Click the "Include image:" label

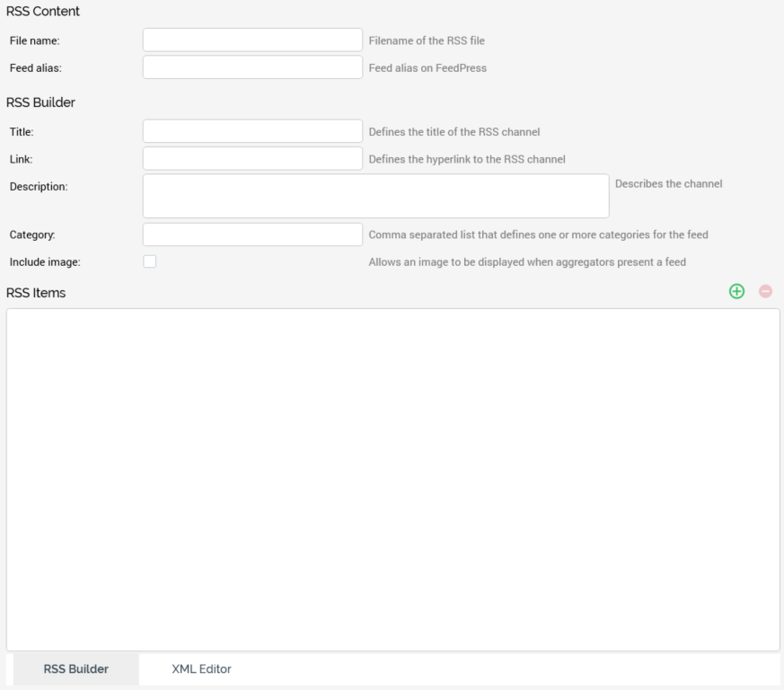tap(45, 262)
